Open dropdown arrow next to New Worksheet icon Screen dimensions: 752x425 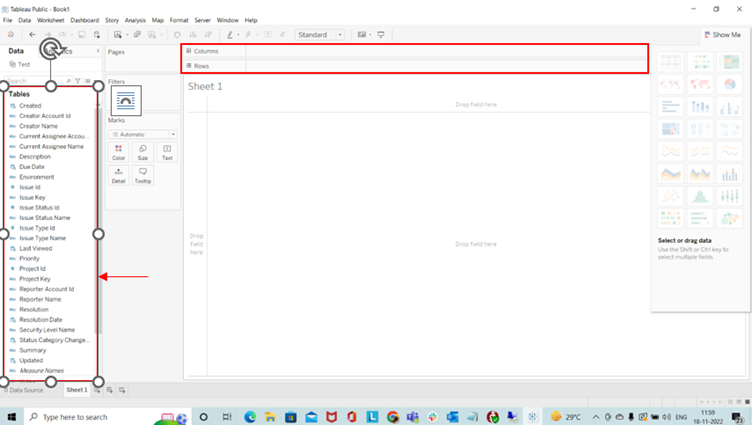click(127, 35)
